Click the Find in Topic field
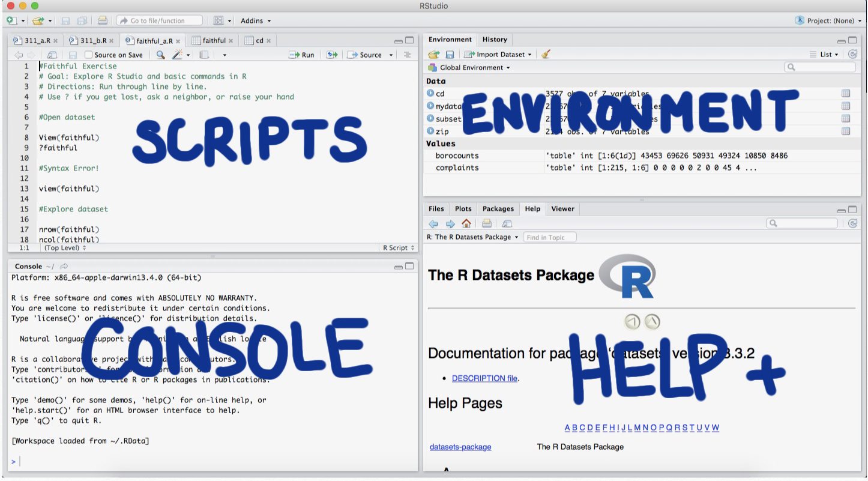This screenshot has width=868, height=481. tap(549, 237)
